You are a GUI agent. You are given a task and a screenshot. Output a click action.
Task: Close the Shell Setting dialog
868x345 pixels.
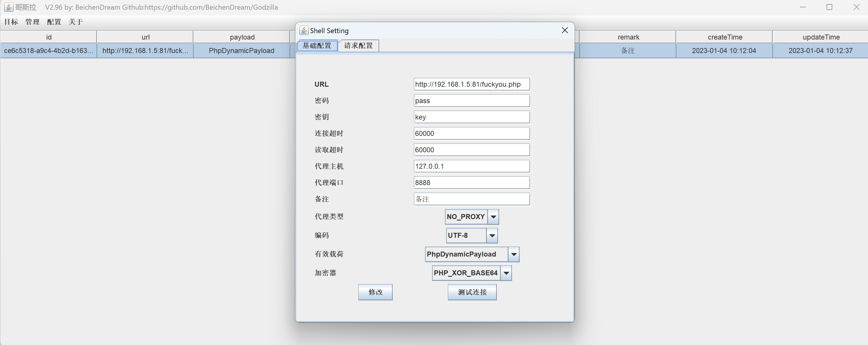tap(565, 30)
